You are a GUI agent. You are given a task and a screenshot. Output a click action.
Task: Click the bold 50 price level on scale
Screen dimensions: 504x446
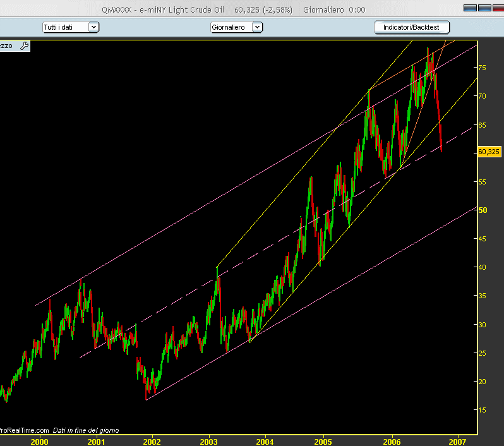pos(483,210)
